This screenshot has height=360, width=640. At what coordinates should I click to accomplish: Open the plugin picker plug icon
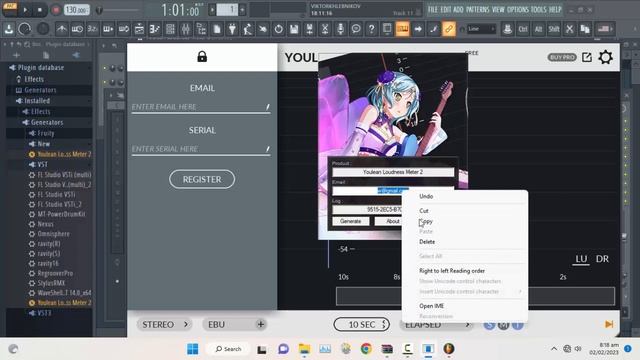232,29
